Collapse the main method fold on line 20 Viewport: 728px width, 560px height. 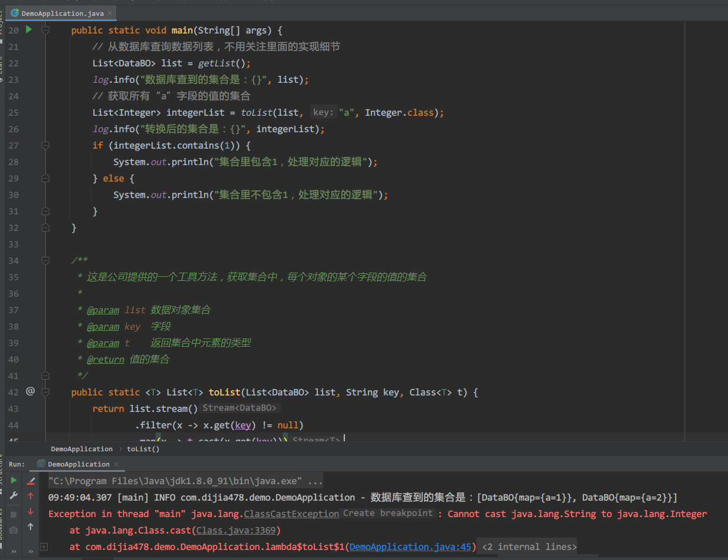[x=45, y=30]
